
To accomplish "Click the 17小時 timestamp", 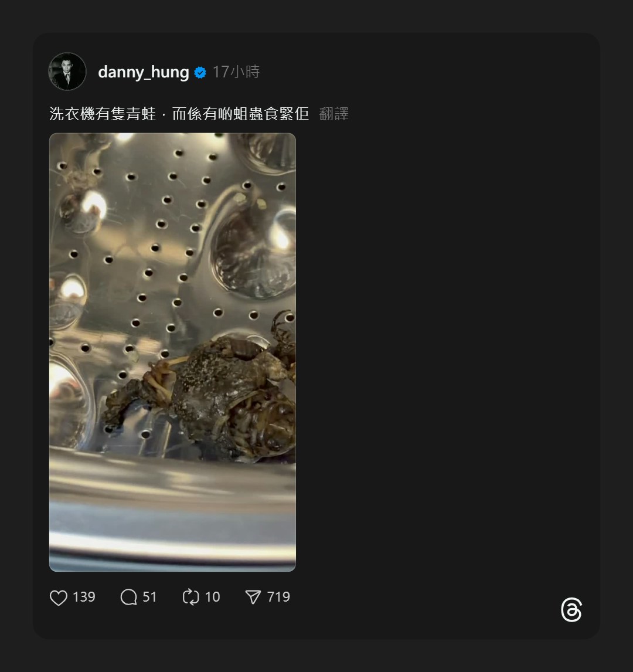I will 236,72.
